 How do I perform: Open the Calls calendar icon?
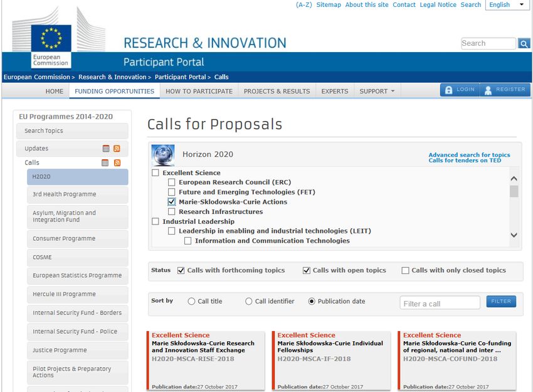(105, 163)
